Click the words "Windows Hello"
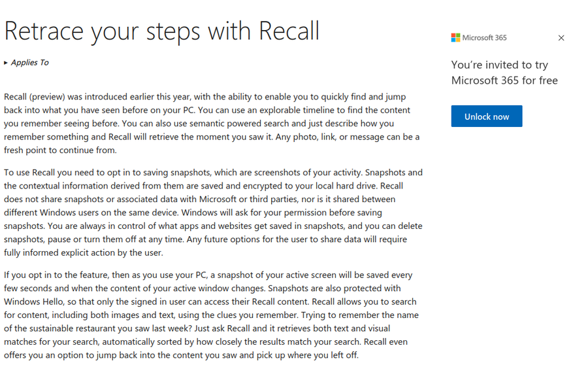 [x=31, y=302]
